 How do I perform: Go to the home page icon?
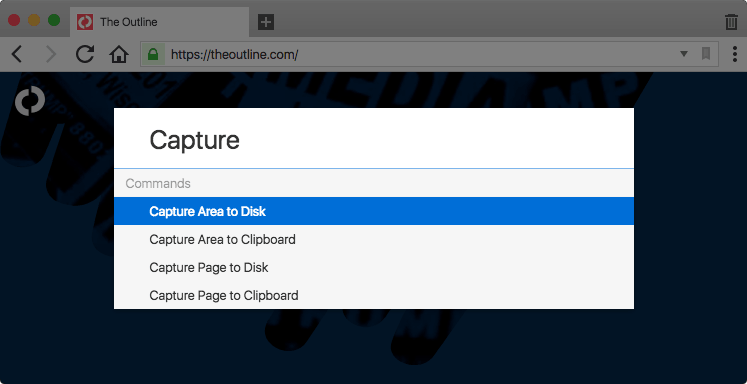pos(119,54)
